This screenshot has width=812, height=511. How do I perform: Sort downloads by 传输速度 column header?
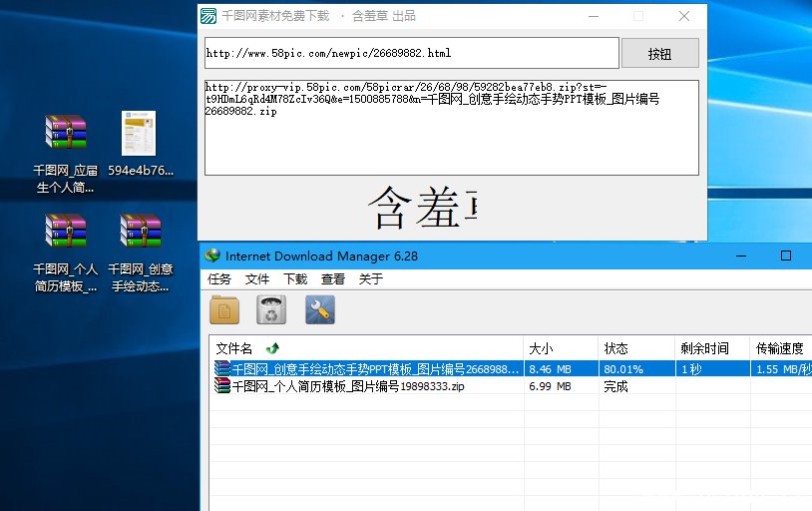click(781, 348)
